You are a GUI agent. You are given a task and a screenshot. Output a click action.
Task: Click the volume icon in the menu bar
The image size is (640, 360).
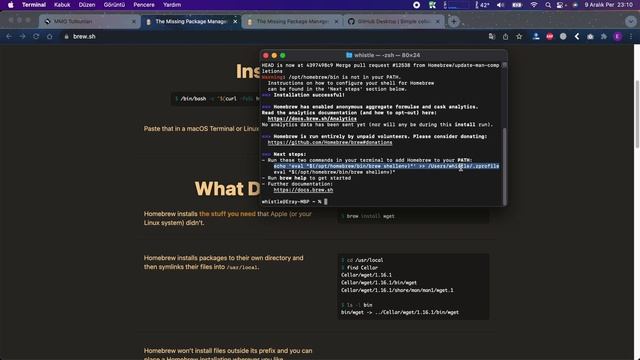500,5
